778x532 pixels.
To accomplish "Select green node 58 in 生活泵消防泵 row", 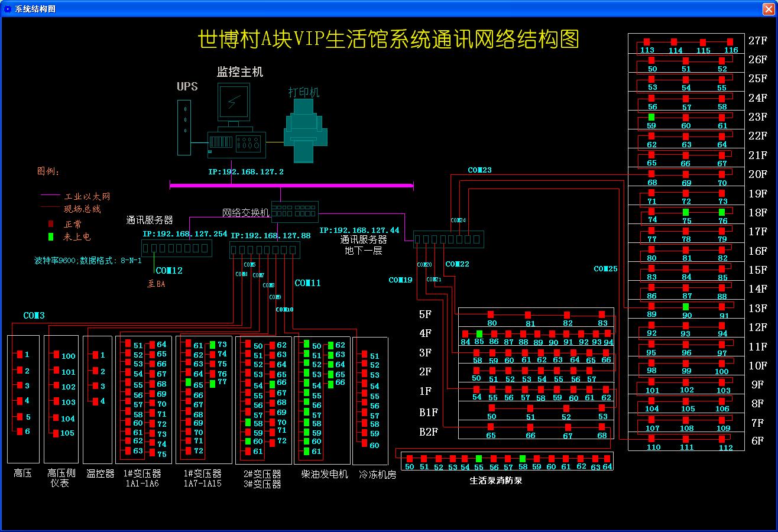I will (523, 459).
